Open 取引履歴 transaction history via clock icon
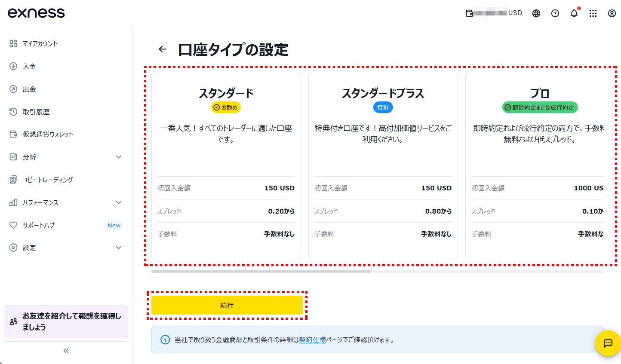The image size is (621, 364). [13, 112]
